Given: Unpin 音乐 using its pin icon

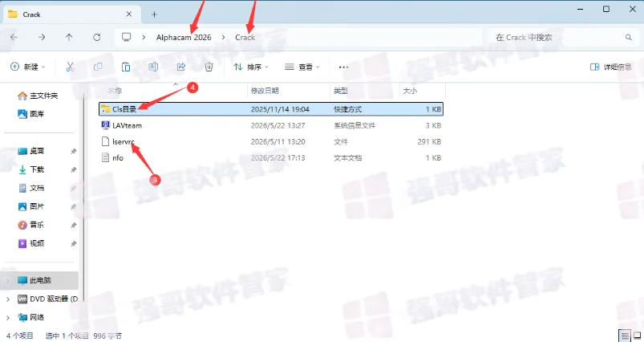Looking at the screenshot, I should (x=74, y=226).
